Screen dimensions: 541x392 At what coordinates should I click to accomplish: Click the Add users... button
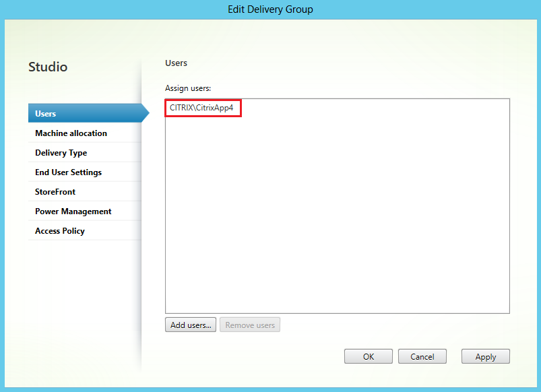[x=191, y=325]
